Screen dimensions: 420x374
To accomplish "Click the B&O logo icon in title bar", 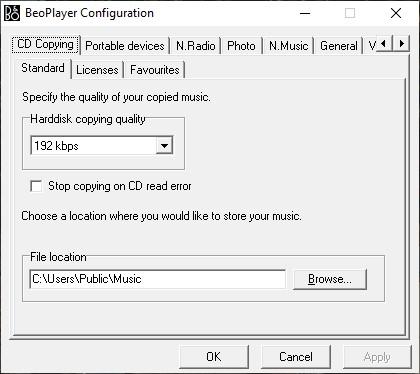I will (12, 13).
